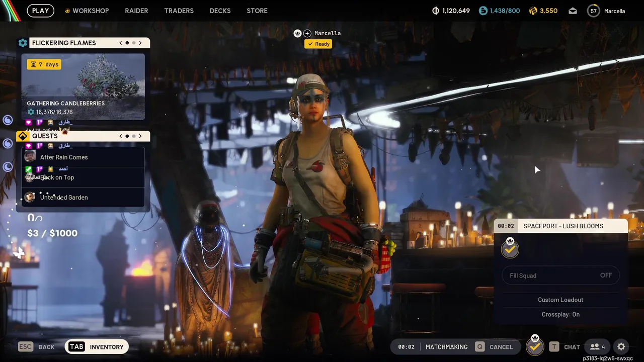Click the avatar beside After Rain Comes
The image size is (644, 362).
(30, 156)
